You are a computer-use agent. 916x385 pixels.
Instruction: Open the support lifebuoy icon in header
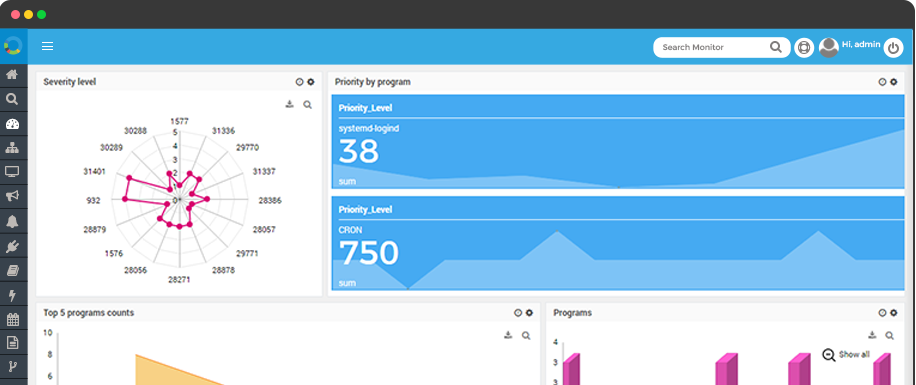804,48
